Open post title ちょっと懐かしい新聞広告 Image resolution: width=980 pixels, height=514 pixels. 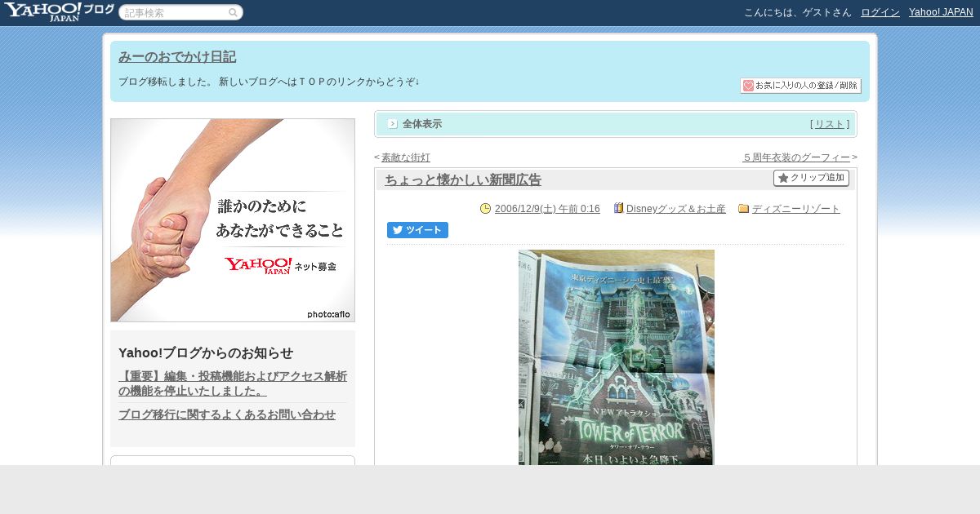coord(463,180)
